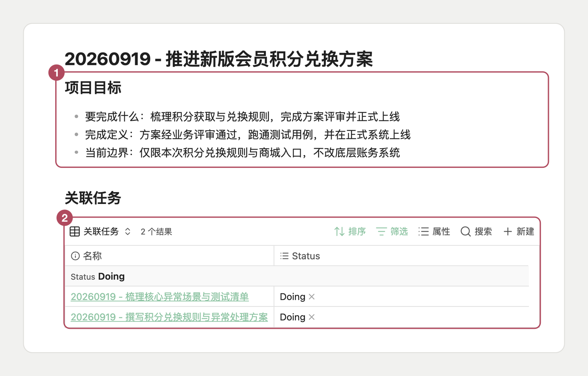Click the bullet line starting with 当前边界

(243, 153)
